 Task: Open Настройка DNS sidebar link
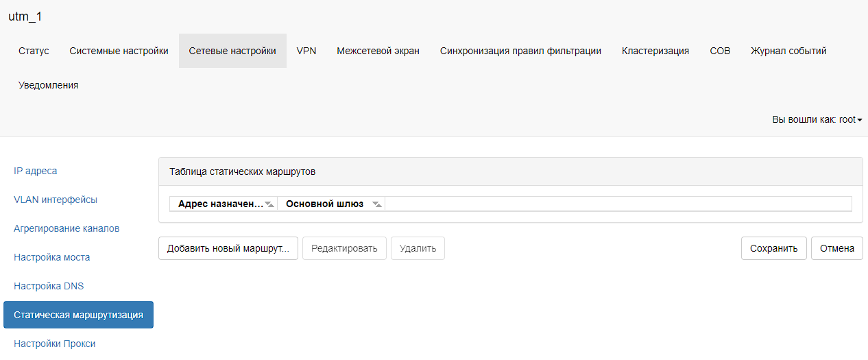click(49, 286)
